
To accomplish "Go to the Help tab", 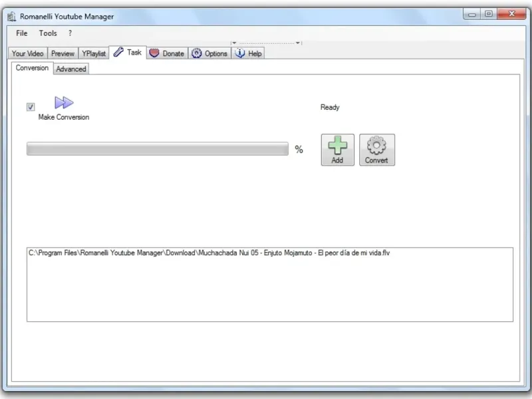I will click(x=248, y=54).
